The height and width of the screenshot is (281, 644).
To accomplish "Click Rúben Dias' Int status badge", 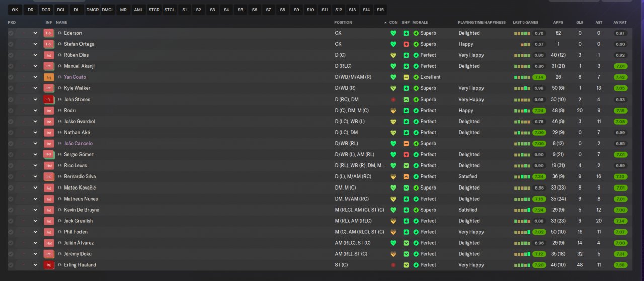I will tap(49, 55).
